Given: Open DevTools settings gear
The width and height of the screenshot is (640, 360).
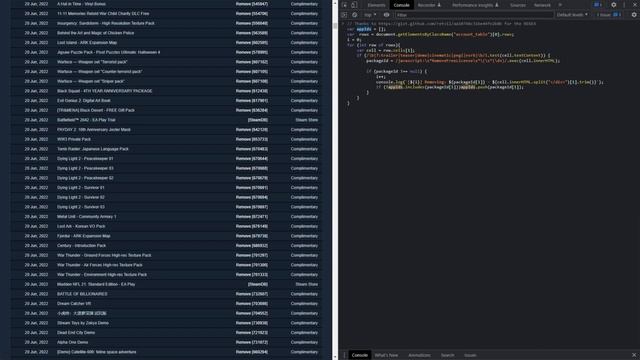Looking at the screenshot, I should tap(613, 5).
